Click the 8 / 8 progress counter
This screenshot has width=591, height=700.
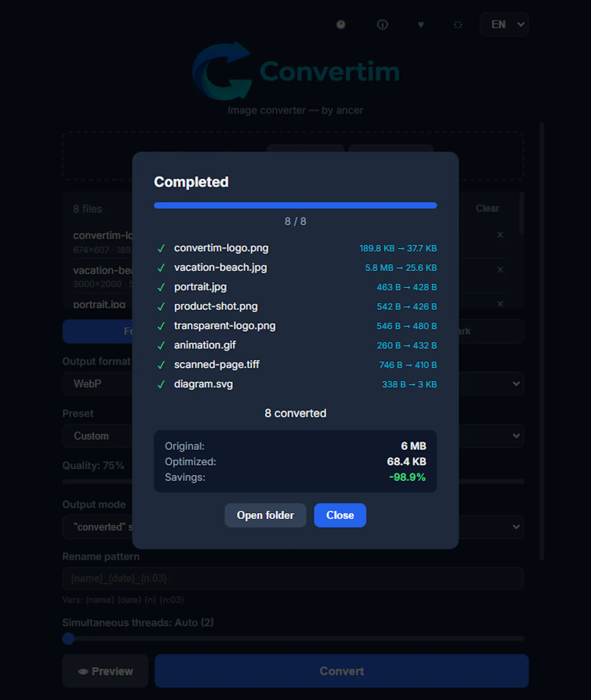tap(295, 221)
